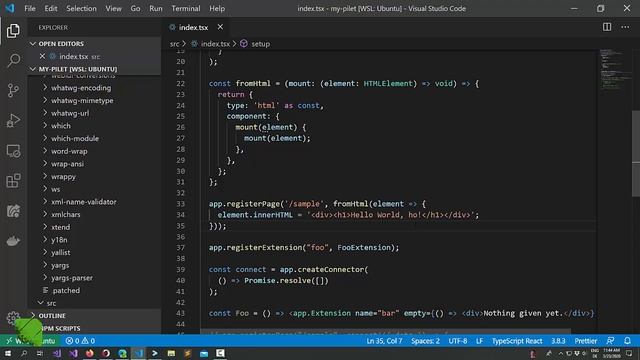Change indentation via Spaces: 2

[425, 341]
